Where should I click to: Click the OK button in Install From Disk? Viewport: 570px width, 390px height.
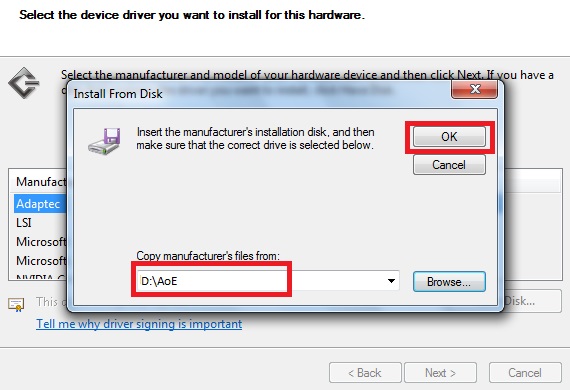tap(449, 137)
